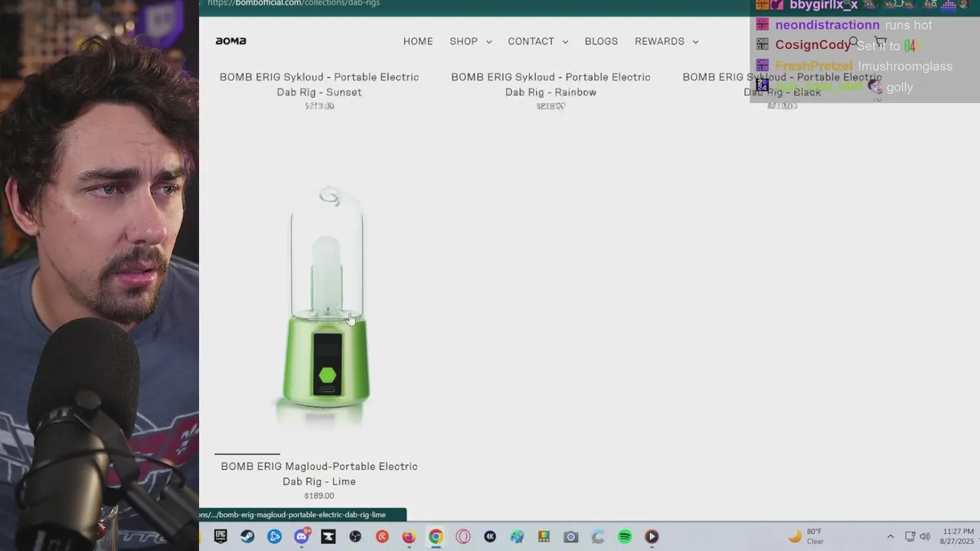Switch to Chrome in the taskbar
The width and height of the screenshot is (980, 551).
[x=436, y=536]
